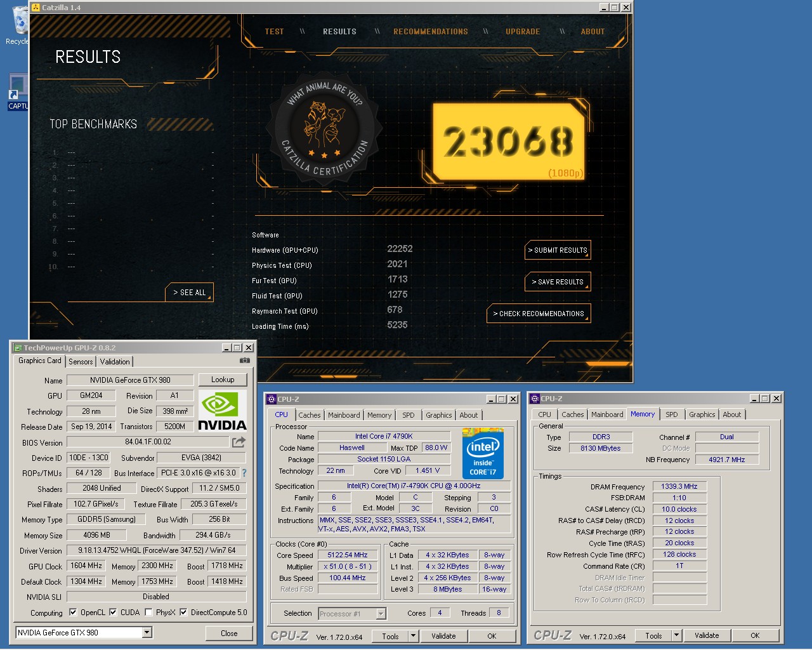Click the NB Frequency 4921.7 MHz field
The width and height of the screenshot is (812, 650).
pyautogui.click(x=727, y=460)
